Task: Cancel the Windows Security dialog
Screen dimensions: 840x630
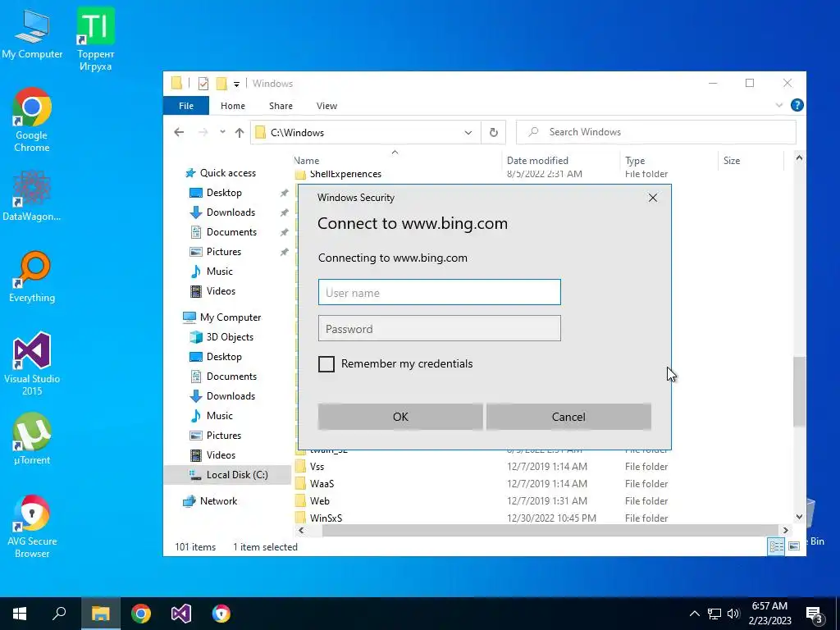Action: pos(568,416)
